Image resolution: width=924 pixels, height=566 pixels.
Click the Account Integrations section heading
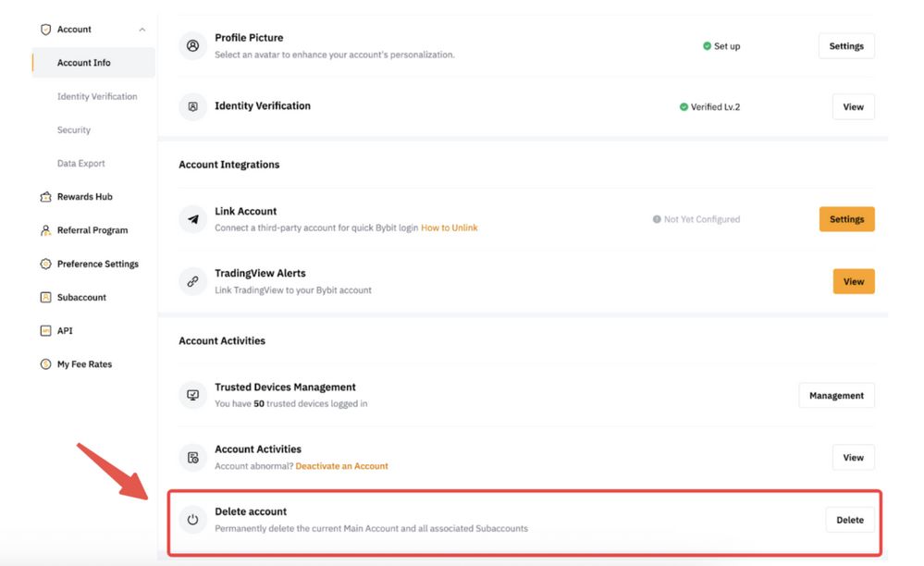point(229,165)
